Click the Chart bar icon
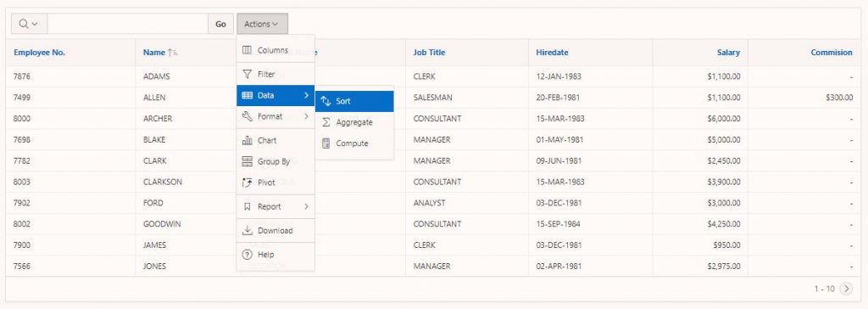This screenshot has height=309, width=868. [x=247, y=140]
